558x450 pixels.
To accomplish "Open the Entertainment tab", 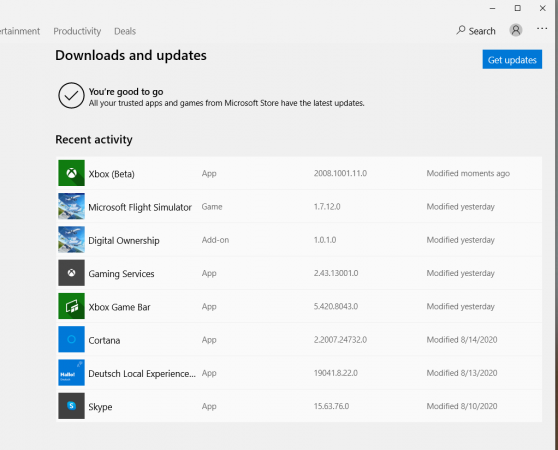I will (x=20, y=31).
